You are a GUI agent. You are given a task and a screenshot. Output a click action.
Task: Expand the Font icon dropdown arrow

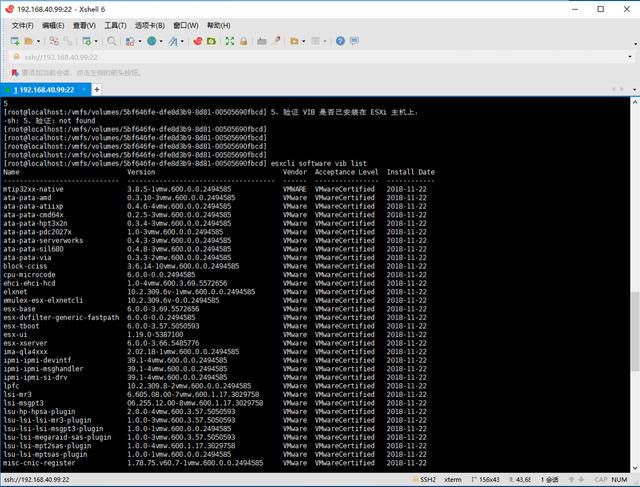182,41
